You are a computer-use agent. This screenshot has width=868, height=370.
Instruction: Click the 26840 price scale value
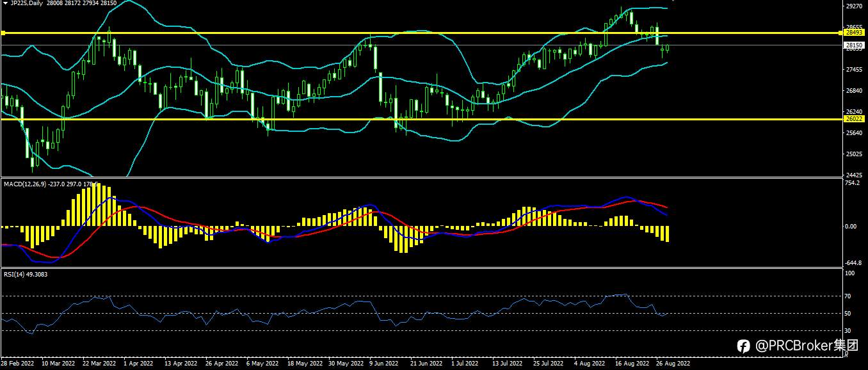pos(853,90)
